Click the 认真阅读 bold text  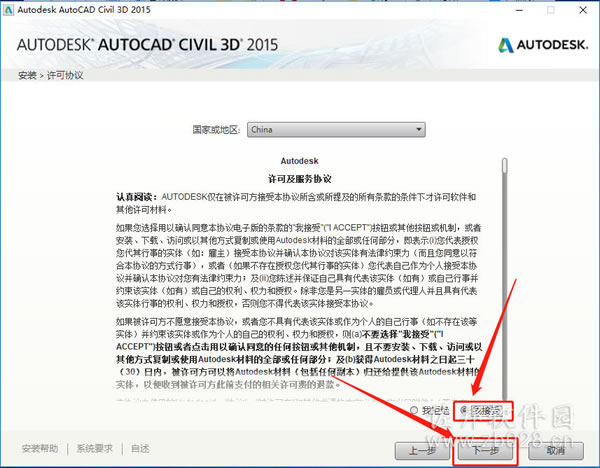(x=137, y=197)
